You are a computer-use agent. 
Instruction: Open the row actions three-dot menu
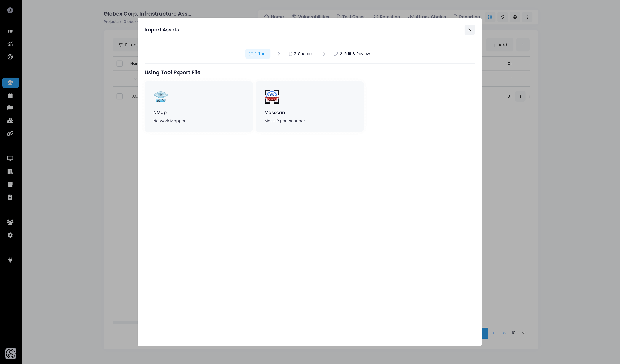520,96
